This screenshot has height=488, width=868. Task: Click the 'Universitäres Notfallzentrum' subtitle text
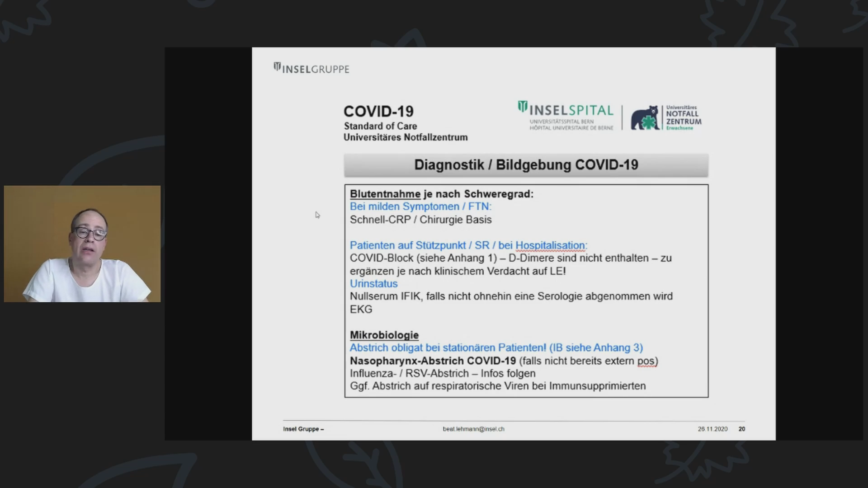pos(405,137)
